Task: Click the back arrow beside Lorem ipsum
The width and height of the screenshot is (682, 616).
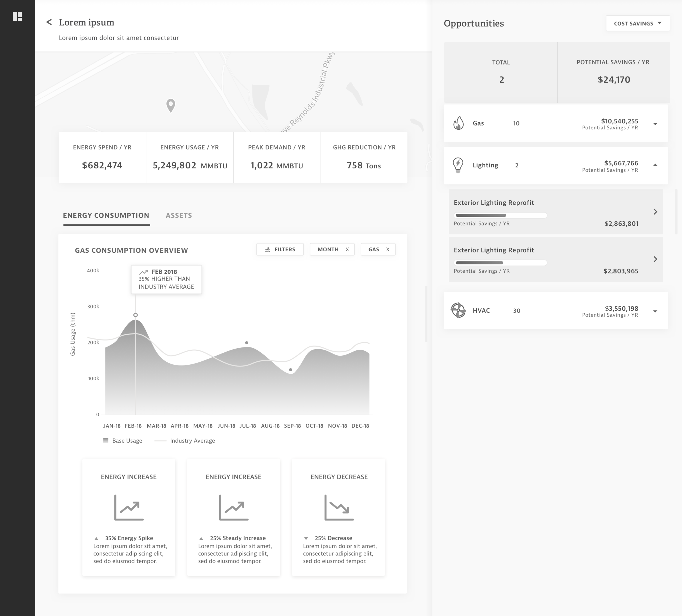Action: [49, 22]
